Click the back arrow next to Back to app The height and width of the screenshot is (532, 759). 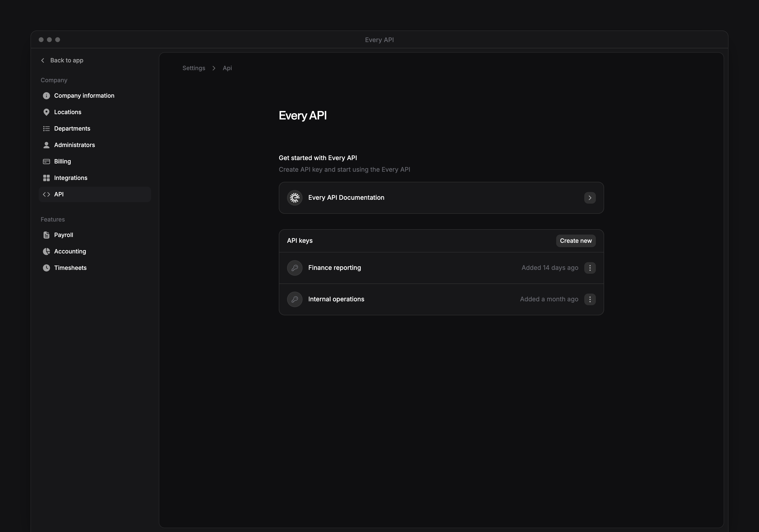pyautogui.click(x=43, y=60)
